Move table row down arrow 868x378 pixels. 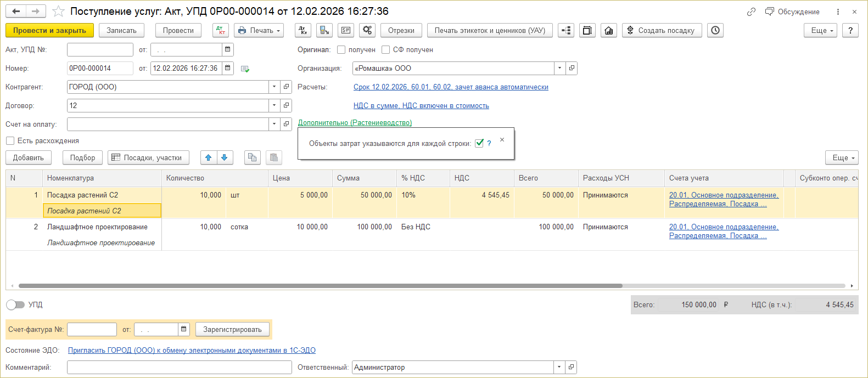pos(225,157)
